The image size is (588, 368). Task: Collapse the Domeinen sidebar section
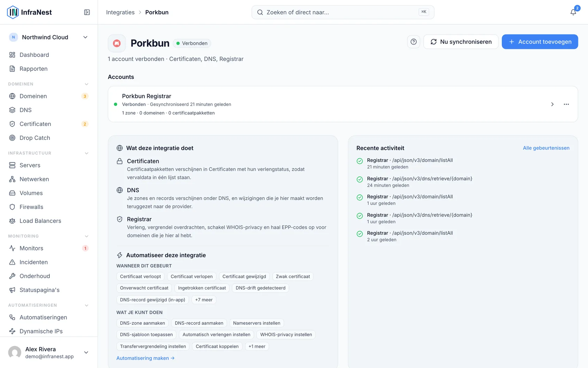coord(87,84)
